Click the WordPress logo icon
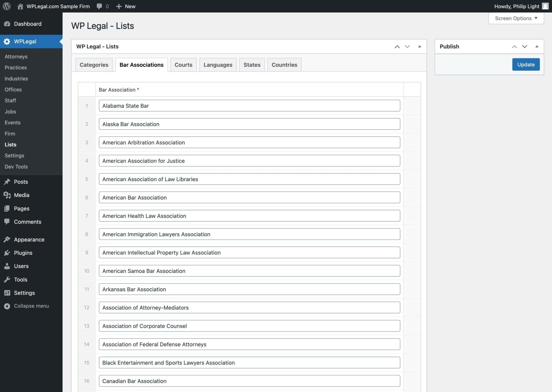The image size is (552, 392). [7, 6]
